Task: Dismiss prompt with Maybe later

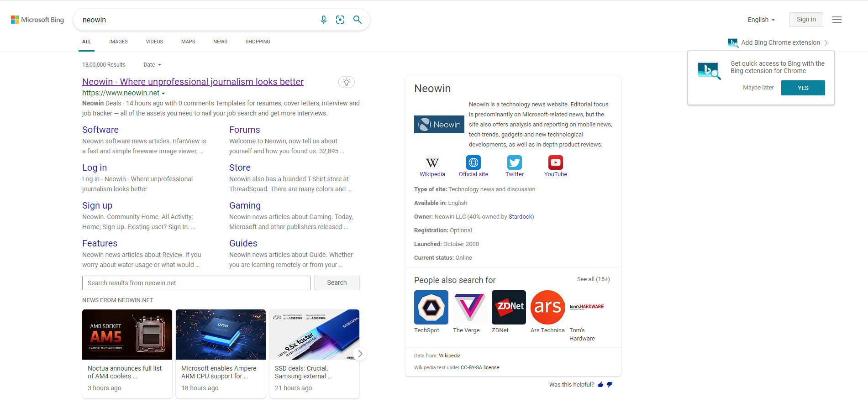Action: 758,88
